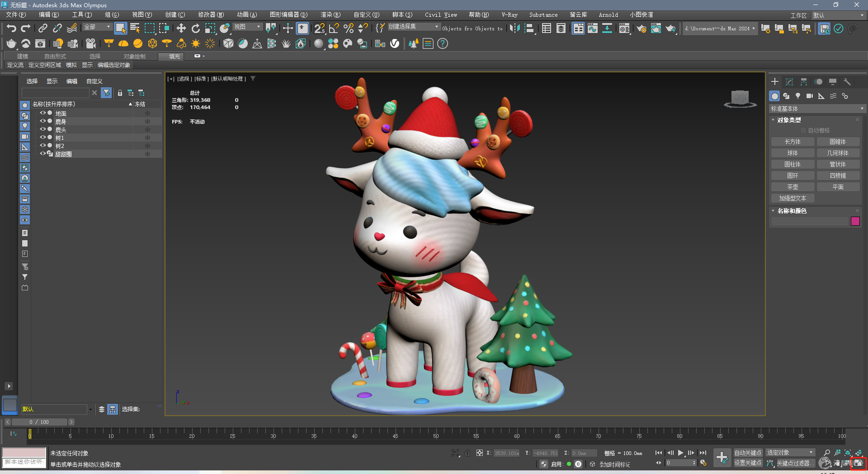
Task: Choose the Select and Rotate tool
Action: [196, 28]
